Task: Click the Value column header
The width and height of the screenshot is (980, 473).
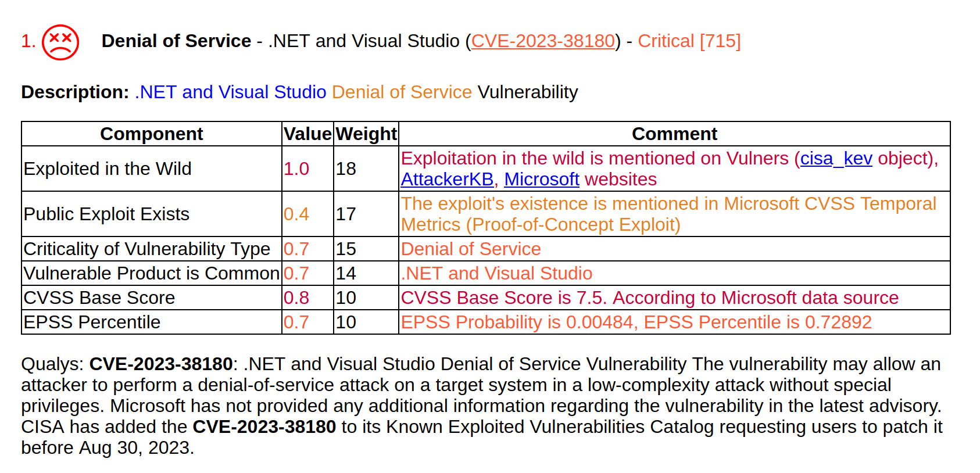Action: point(307,134)
